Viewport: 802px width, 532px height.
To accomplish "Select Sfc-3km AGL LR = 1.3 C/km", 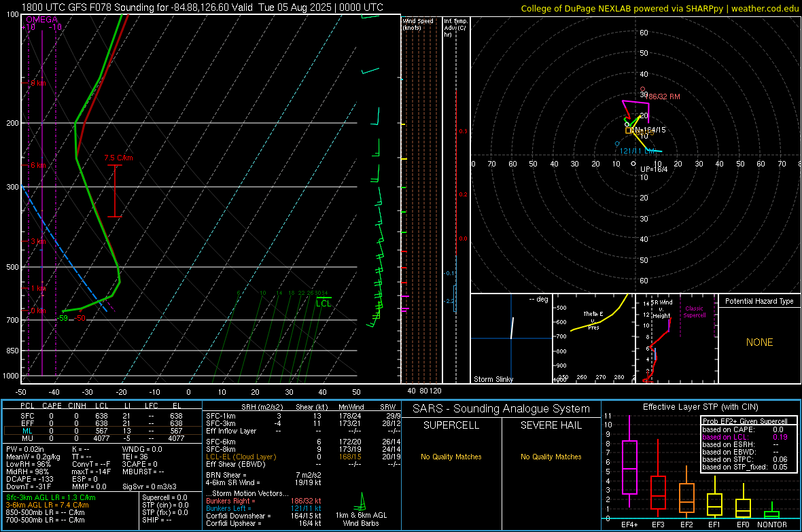I will coord(51,497).
